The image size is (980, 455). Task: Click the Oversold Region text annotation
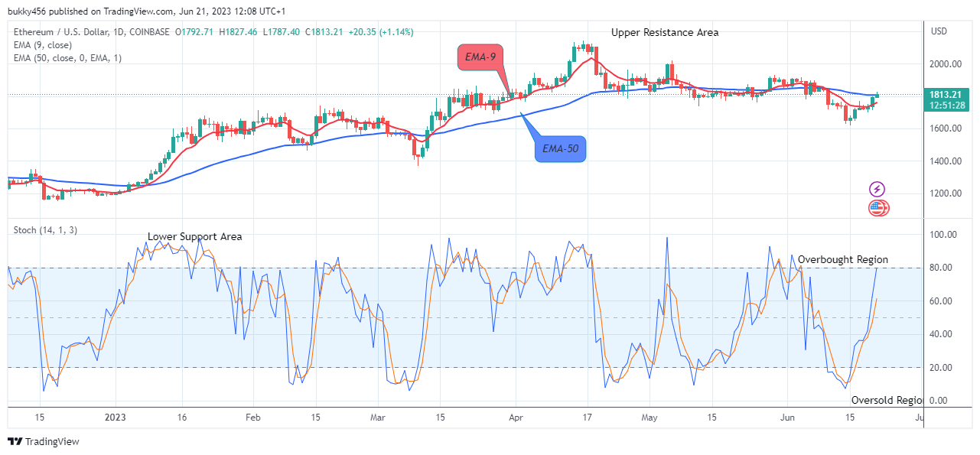(887, 400)
